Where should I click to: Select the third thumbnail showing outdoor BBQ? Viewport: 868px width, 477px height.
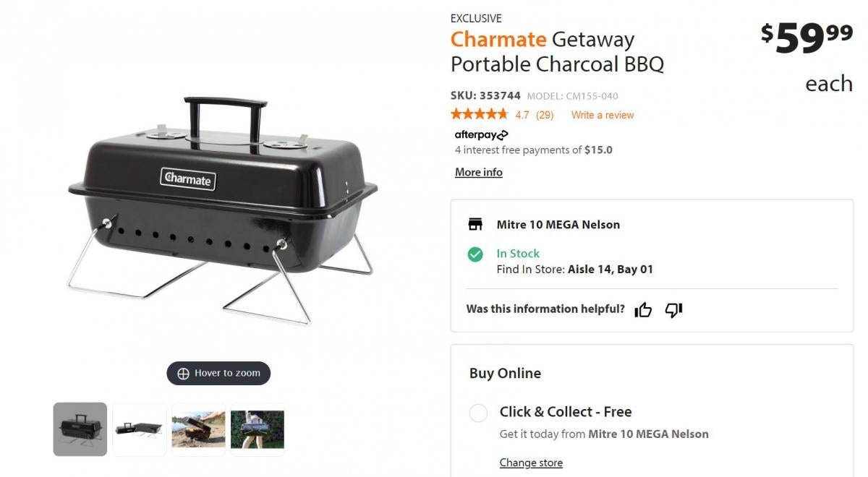click(x=198, y=429)
